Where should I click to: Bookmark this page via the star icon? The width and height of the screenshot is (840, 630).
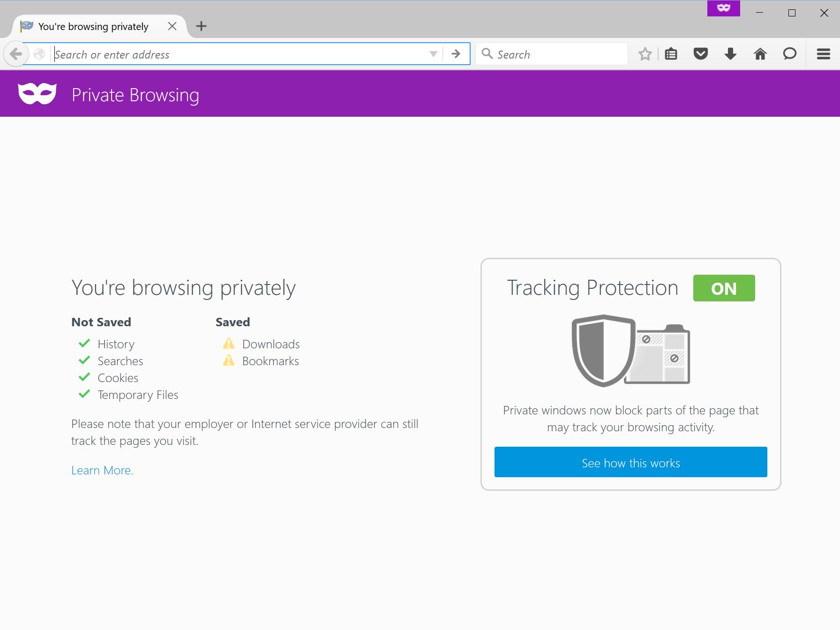645,54
